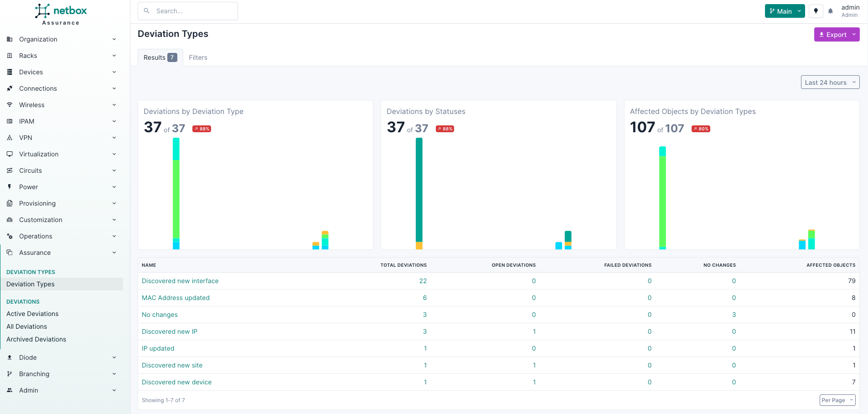Open the Main branch dropdown
868x414 pixels.
[785, 11]
